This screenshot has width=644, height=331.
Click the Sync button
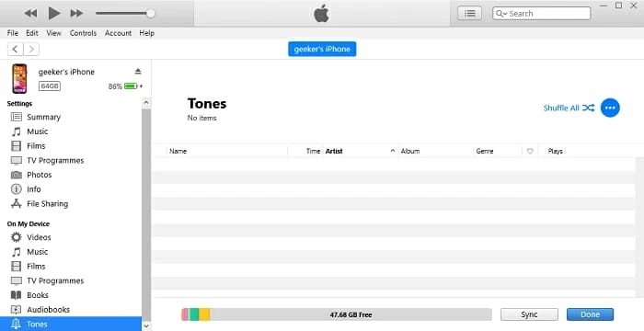click(529, 314)
